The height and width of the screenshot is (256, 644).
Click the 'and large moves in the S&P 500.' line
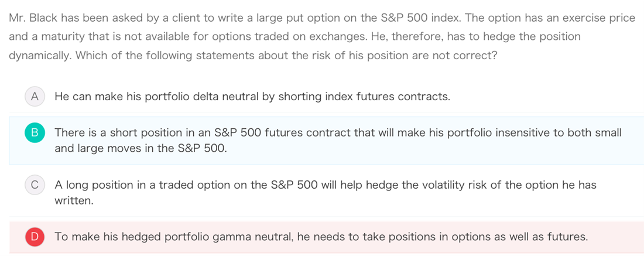click(141, 148)
